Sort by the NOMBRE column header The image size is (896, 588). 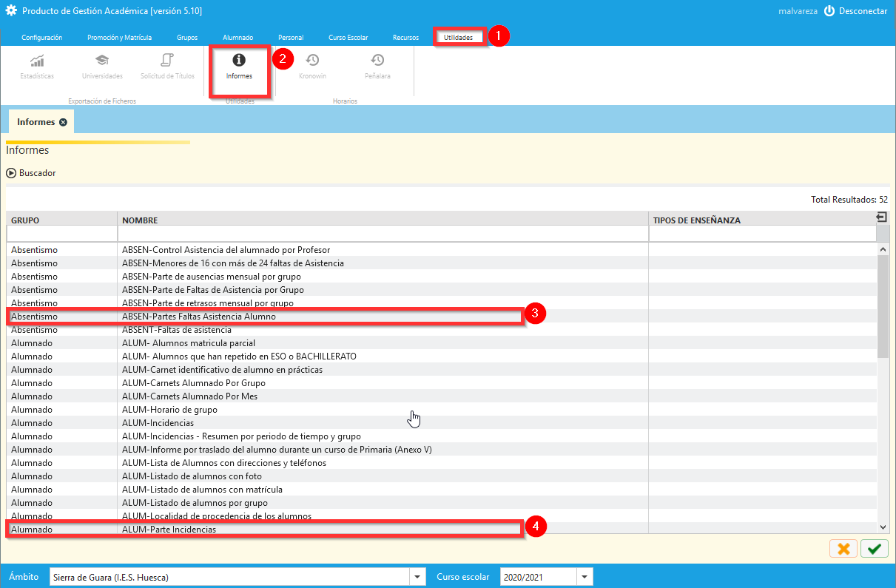[x=383, y=220]
